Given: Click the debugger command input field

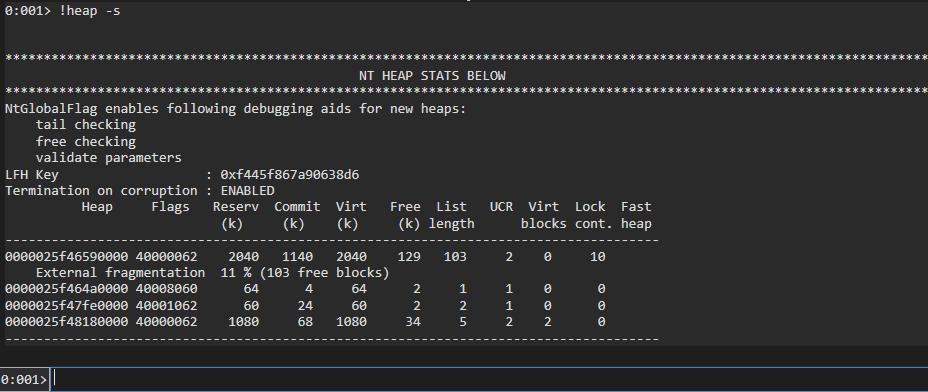Looking at the screenshot, I should click(x=489, y=379).
